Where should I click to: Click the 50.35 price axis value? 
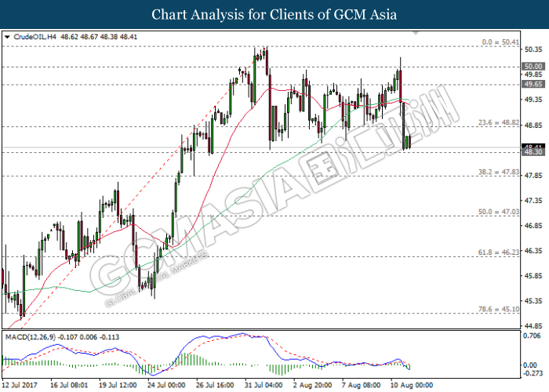click(533, 49)
